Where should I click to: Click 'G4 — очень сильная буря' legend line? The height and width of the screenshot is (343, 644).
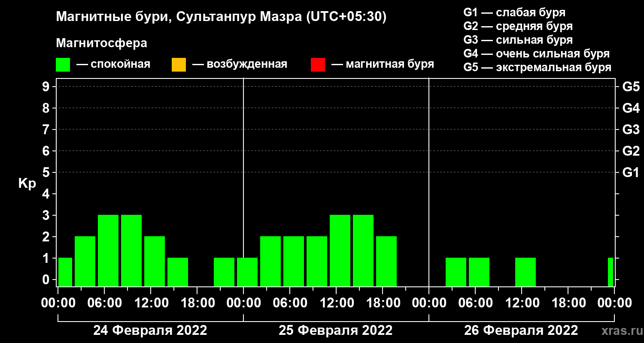(537, 54)
